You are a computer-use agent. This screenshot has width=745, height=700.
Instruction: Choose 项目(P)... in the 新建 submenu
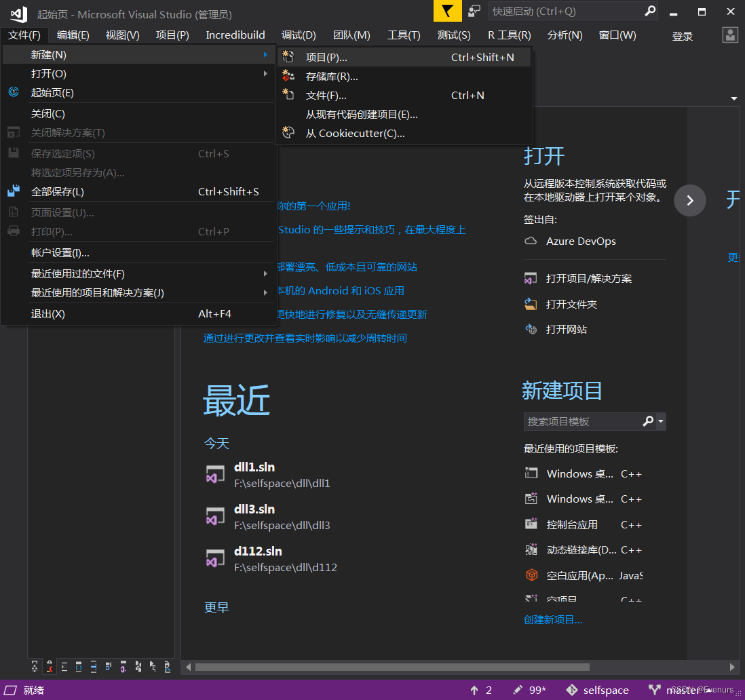pyautogui.click(x=404, y=57)
